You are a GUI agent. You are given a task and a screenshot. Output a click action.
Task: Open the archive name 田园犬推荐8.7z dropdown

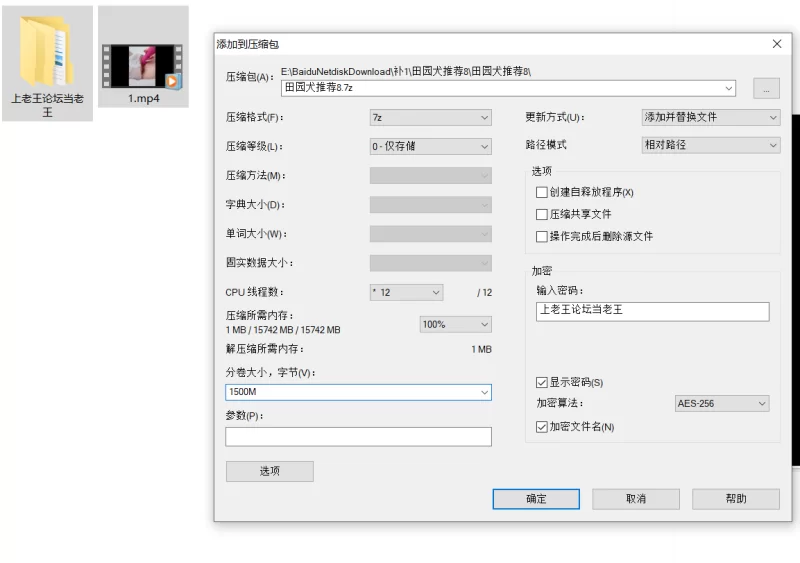(729, 88)
